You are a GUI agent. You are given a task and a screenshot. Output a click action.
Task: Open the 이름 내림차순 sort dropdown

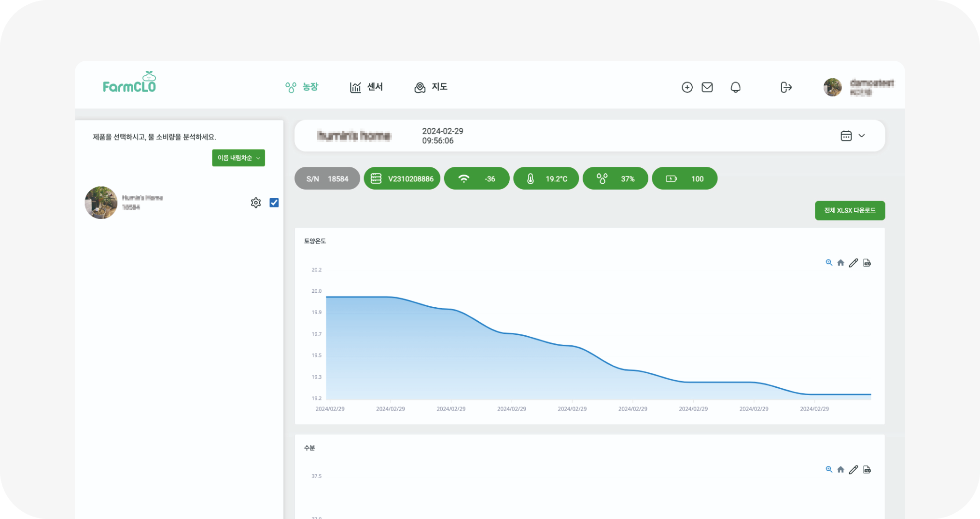[x=238, y=158]
